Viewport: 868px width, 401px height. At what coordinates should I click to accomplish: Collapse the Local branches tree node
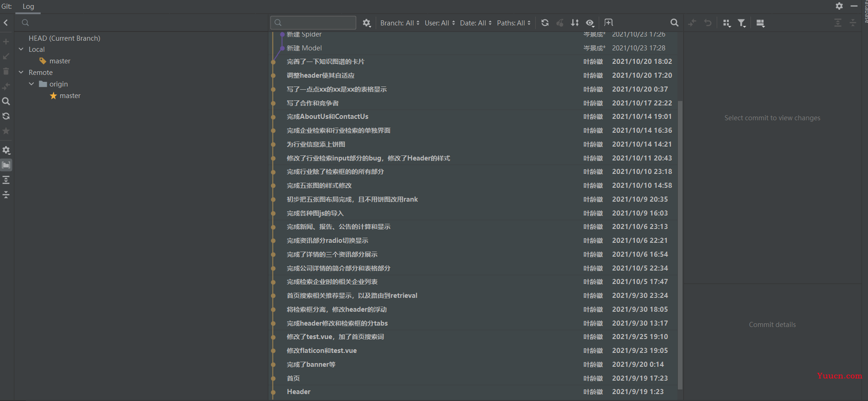21,49
